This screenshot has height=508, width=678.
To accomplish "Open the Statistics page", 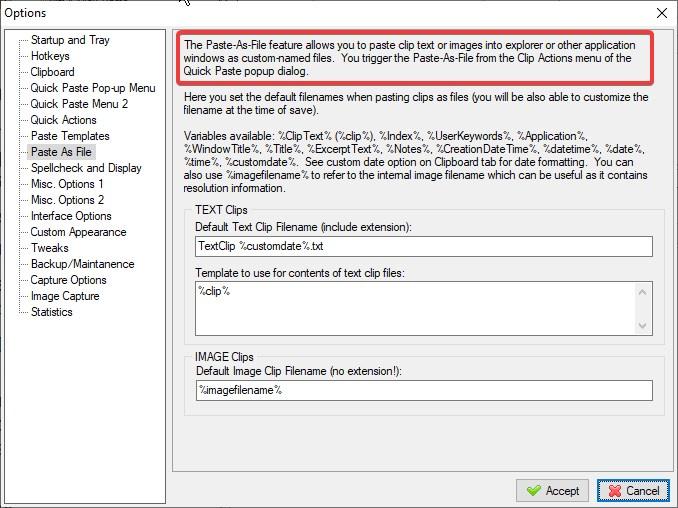I will [x=51, y=312].
